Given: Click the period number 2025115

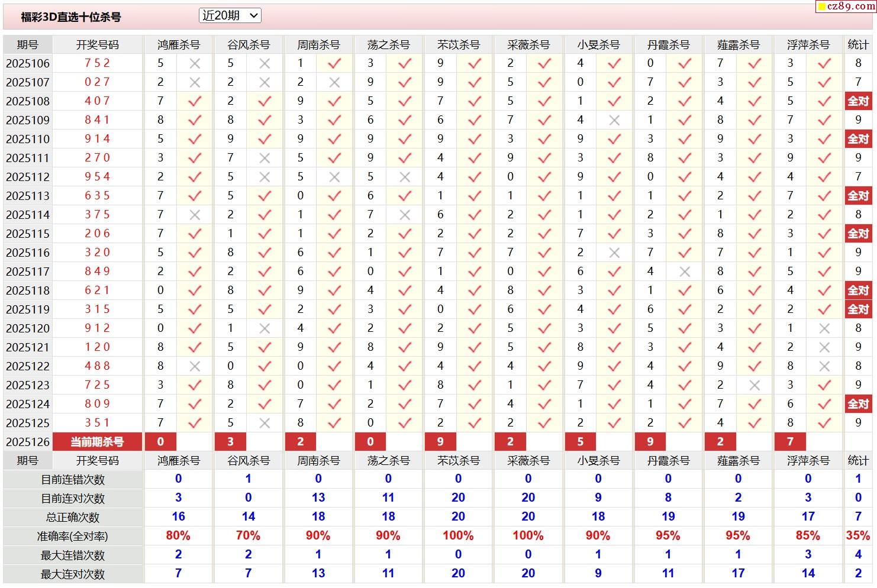Looking at the screenshot, I should pos(28,234).
